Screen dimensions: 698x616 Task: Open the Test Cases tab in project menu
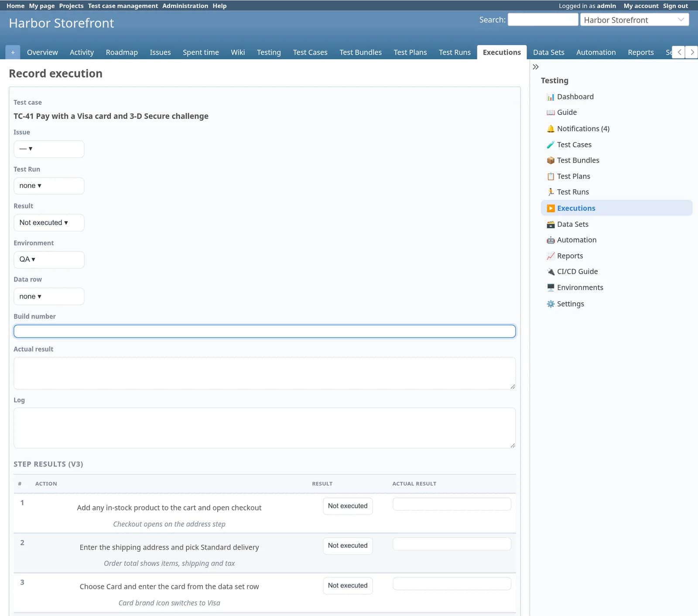[310, 52]
